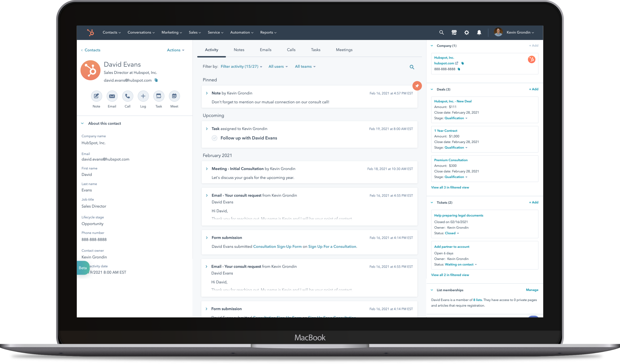Copy David Evans's email address icon
The height and width of the screenshot is (364, 620).
point(156,80)
